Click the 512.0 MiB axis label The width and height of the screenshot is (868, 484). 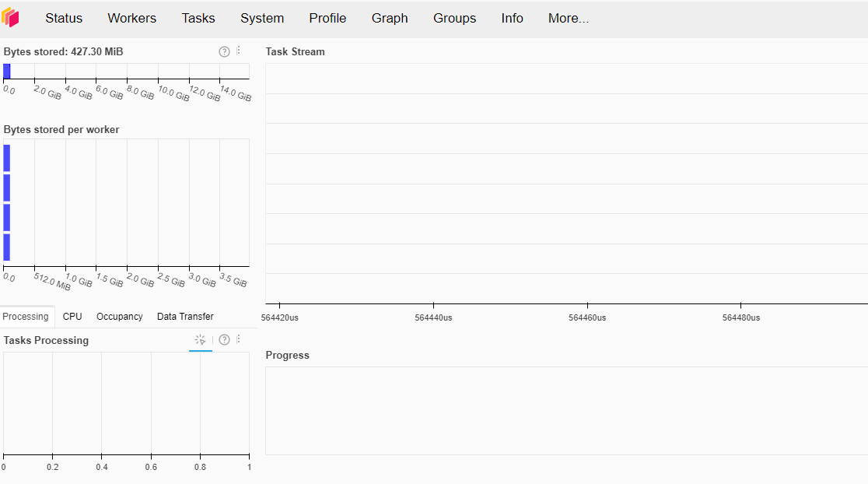[52, 282]
